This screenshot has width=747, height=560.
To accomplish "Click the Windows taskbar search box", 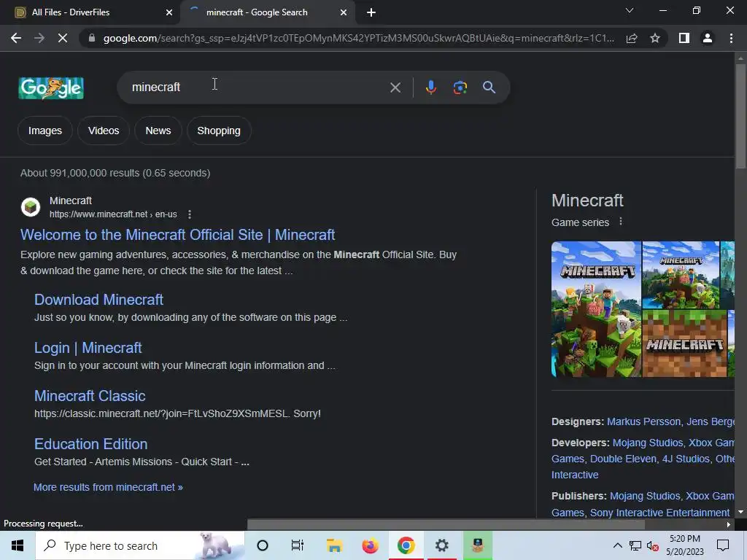I will pyautogui.click(x=140, y=545).
